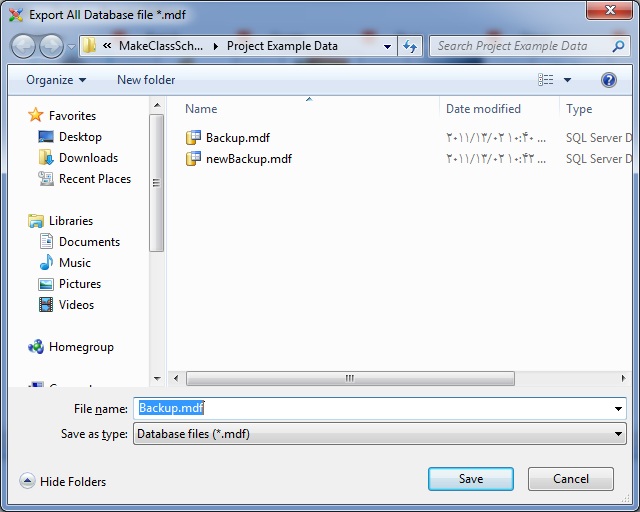The image size is (640, 512).
Task: Select MakeClassSch... breadcrumb in address bar
Action: tap(160, 46)
